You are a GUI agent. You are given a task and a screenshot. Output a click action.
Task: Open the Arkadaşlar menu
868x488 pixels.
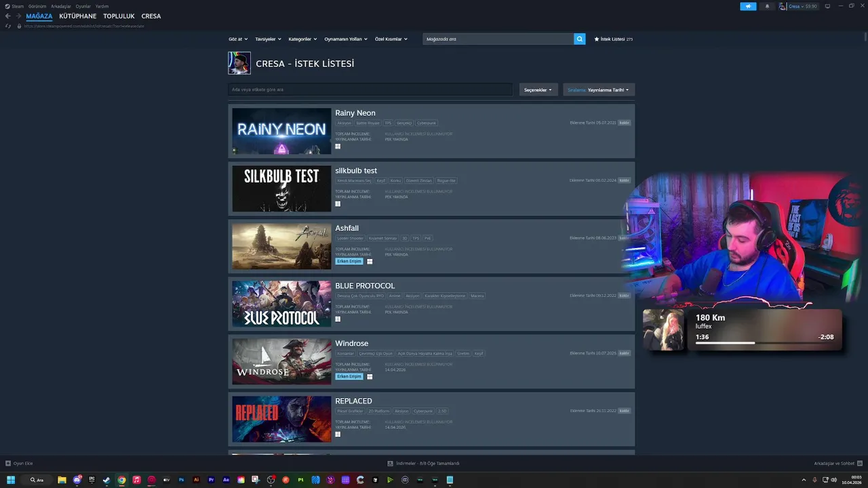tap(61, 6)
